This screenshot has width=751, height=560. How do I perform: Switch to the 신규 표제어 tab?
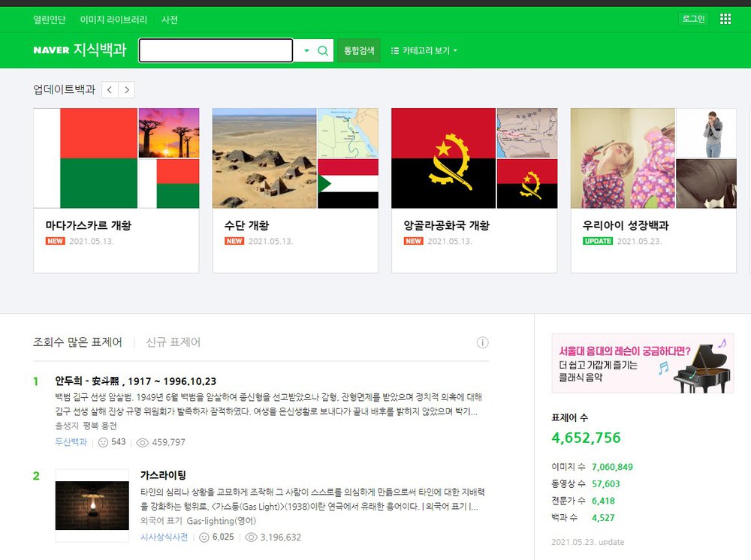(x=173, y=342)
